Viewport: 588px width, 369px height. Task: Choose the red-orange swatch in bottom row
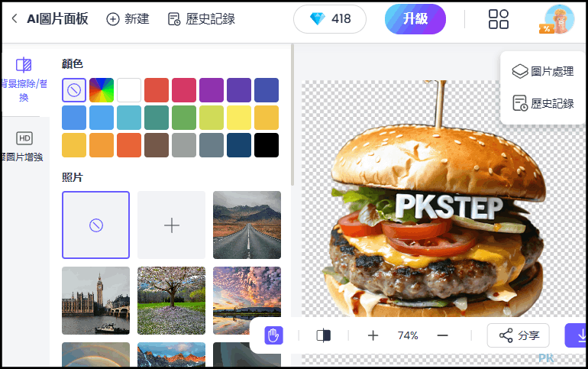coord(129,144)
